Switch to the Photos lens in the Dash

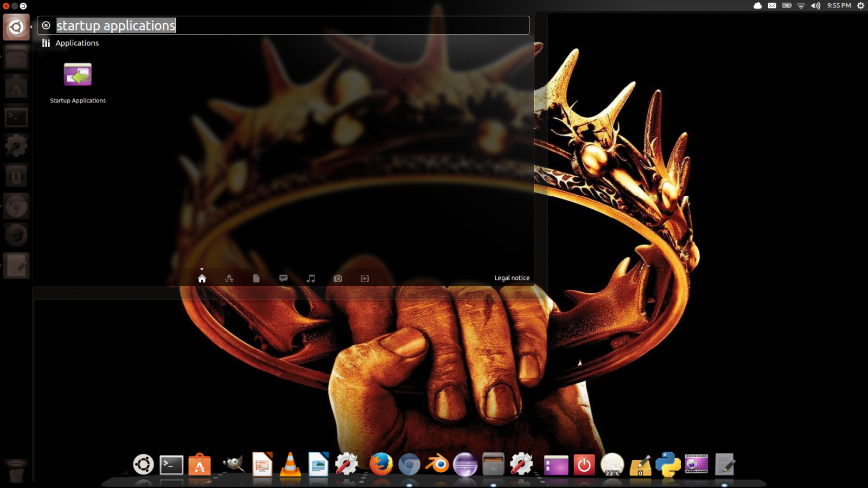point(337,278)
